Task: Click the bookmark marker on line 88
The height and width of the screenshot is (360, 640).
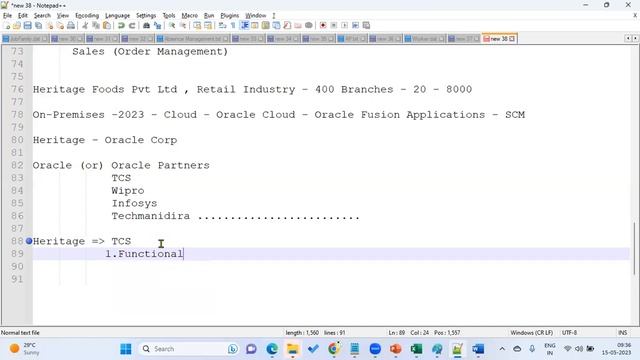Action: tap(29, 241)
